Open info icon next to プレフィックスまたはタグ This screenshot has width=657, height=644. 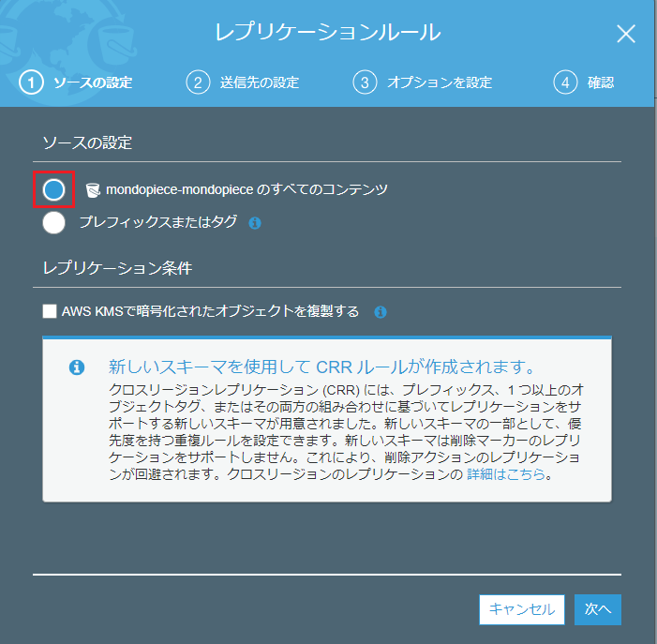[x=255, y=223]
